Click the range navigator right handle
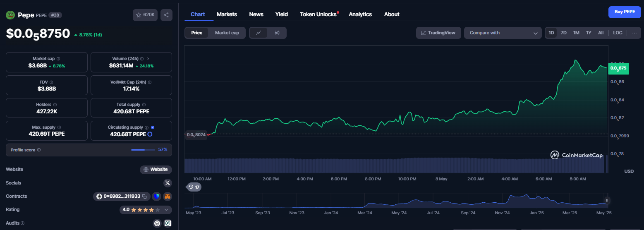 click(607, 201)
